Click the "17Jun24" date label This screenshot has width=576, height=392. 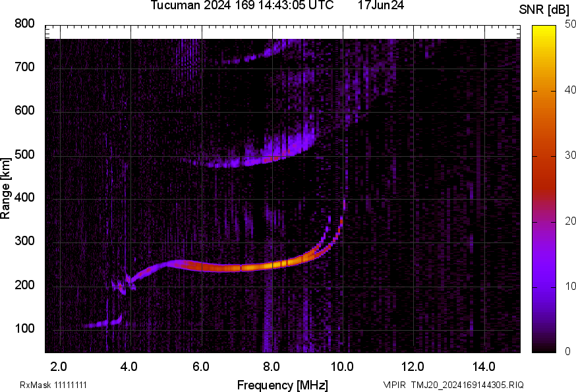click(x=381, y=5)
